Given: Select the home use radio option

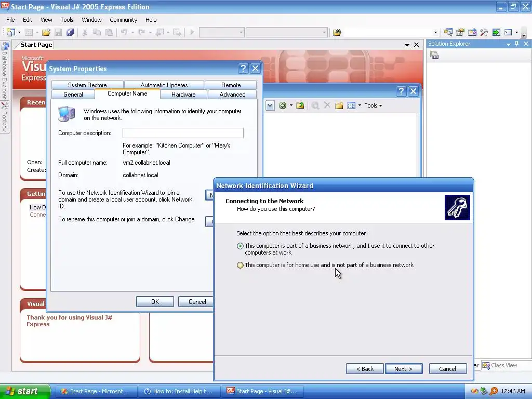Looking at the screenshot, I should pyautogui.click(x=240, y=265).
